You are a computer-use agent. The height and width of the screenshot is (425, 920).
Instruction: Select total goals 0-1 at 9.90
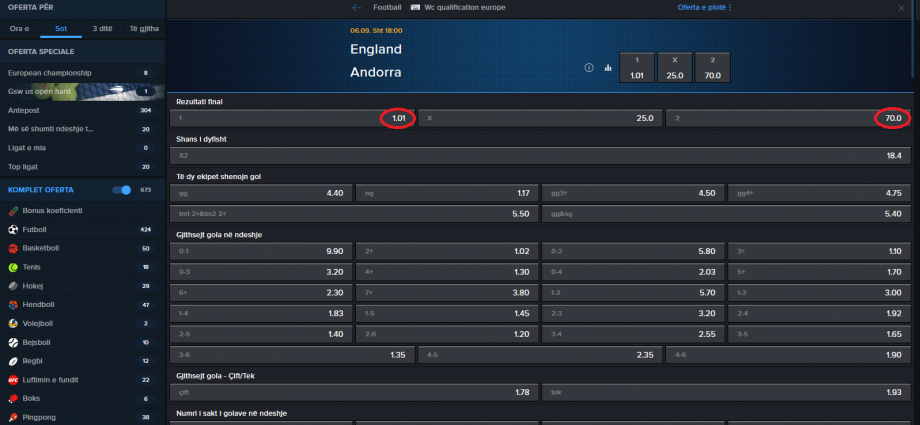pos(261,251)
